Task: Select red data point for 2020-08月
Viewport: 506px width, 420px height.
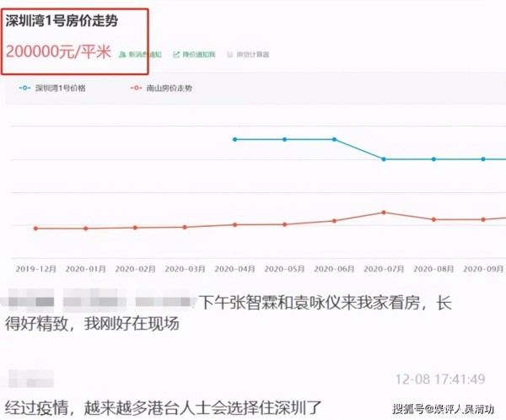Action: point(433,219)
